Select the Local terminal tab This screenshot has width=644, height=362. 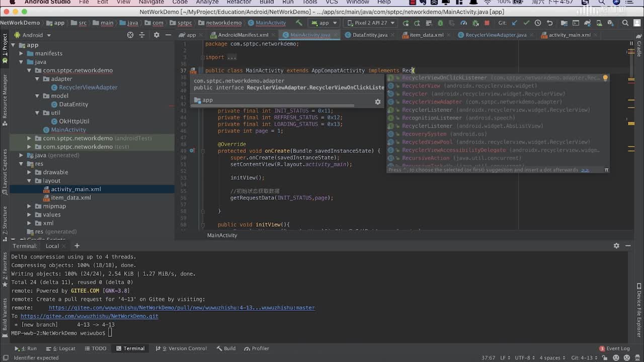(x=52, y=246)
